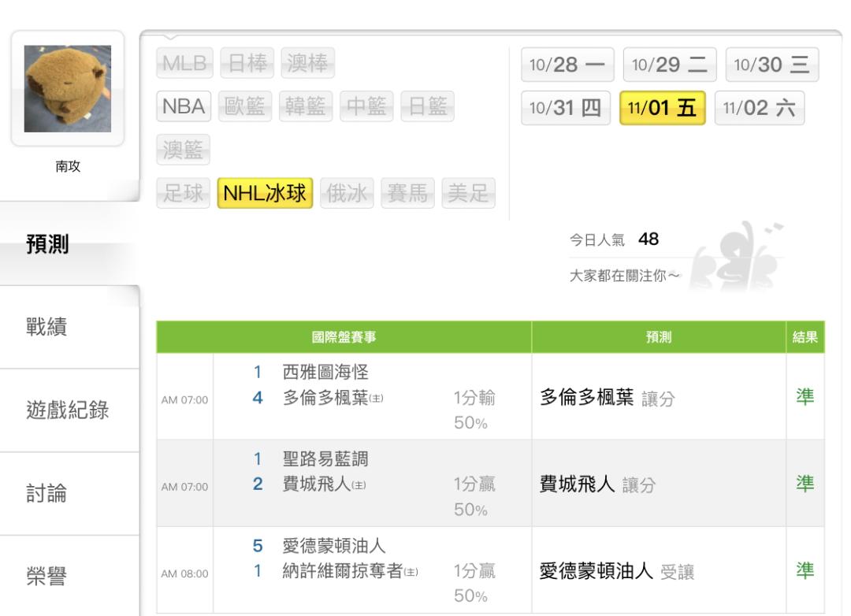Image resolution: width=851 pixels, height=616 pixels.
Task: Click the 準 result for 費城飛人 game
Action: 805,483
